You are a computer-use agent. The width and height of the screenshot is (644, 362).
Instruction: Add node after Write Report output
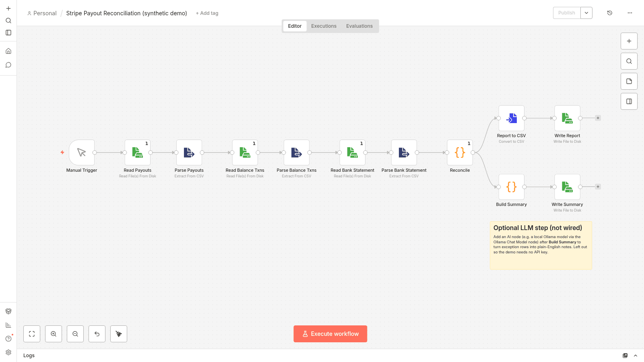(598, 118)
